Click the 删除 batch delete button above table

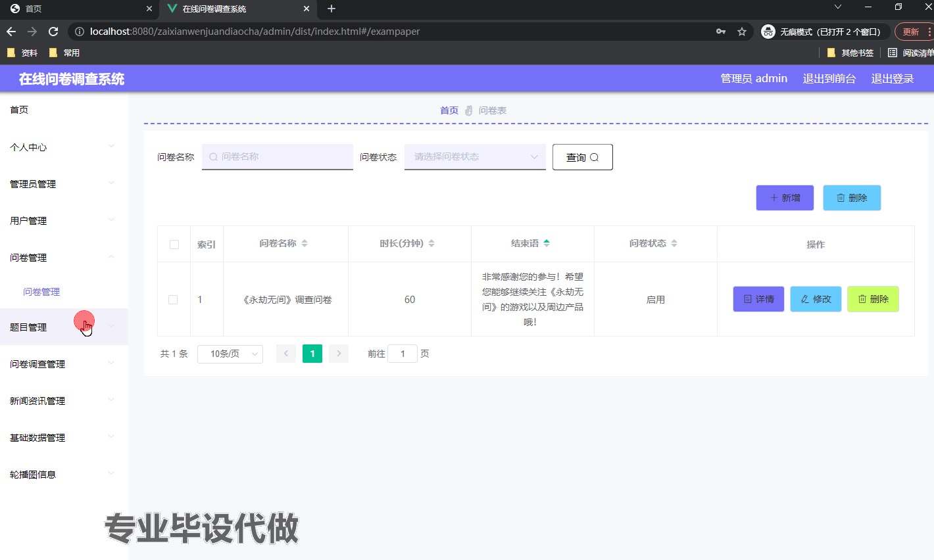click(852, 198)
